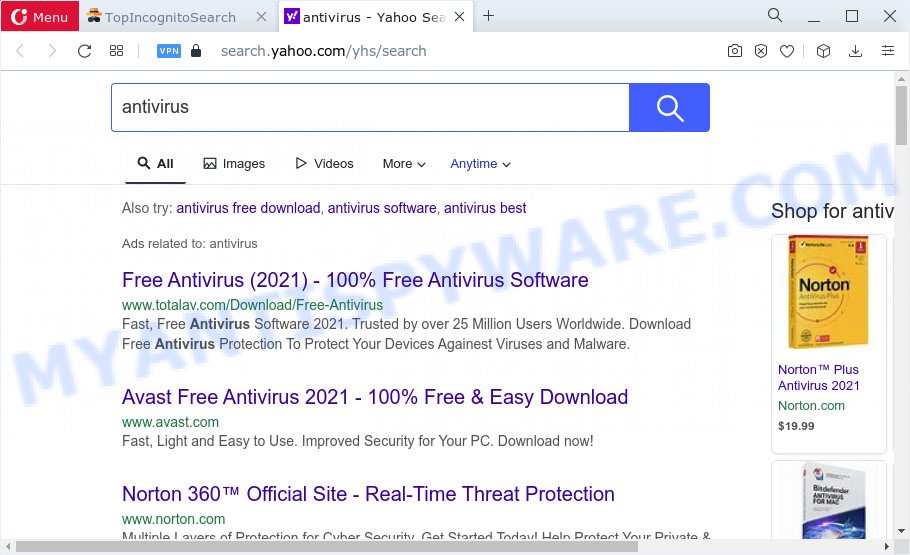Open the downloads icon
Screen dimensions: 910x555
(855, 51)
